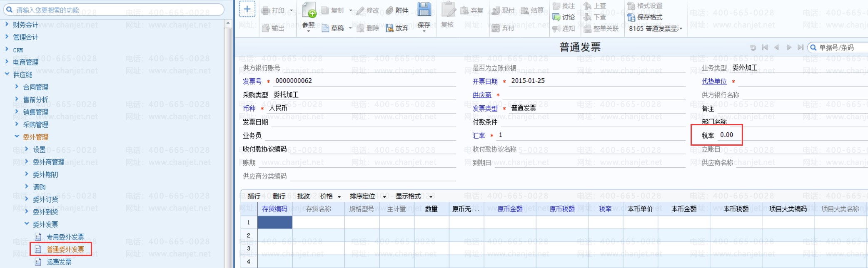Open 专用委外发票 in the sidebar

click(65, 237)
